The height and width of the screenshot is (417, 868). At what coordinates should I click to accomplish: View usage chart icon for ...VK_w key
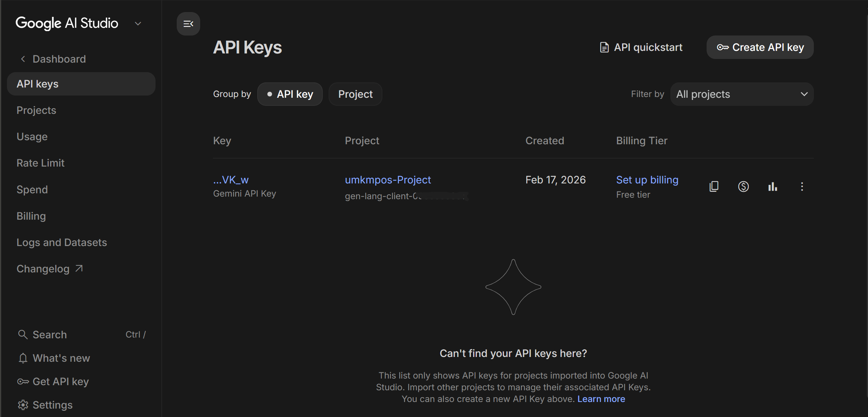772,186
